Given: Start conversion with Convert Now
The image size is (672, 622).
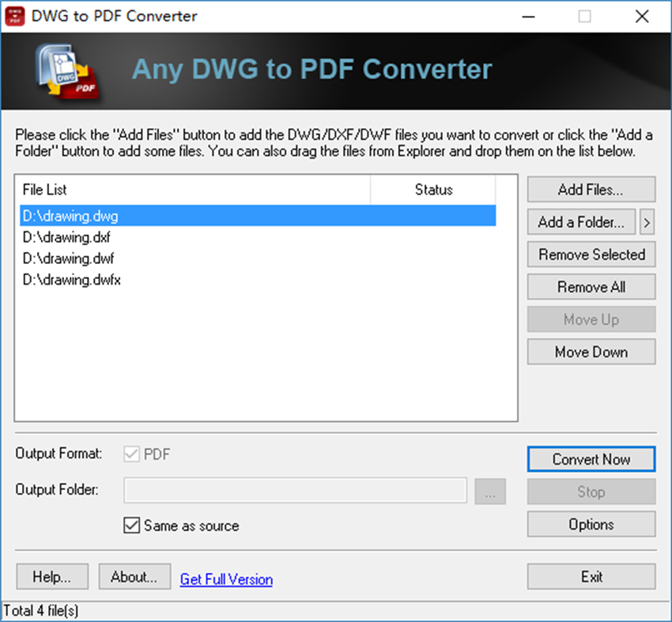Looking at the screenshot, I should pos(591,459).
